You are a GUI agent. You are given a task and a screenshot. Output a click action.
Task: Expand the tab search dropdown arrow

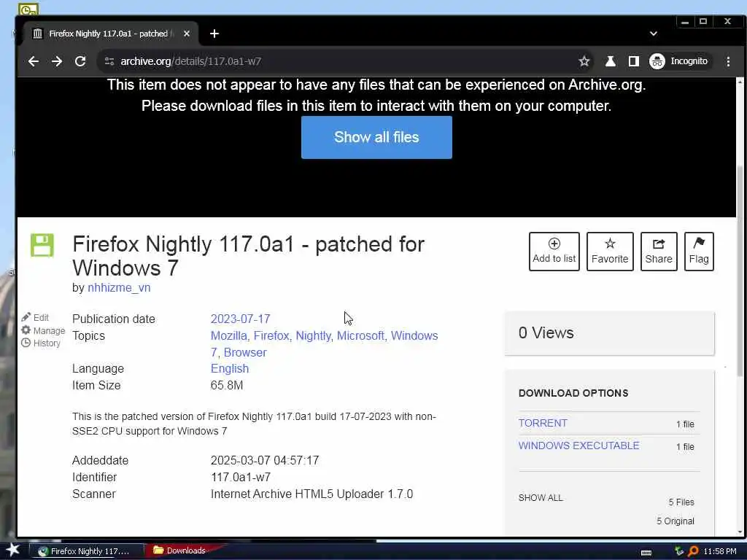(654, 34)
